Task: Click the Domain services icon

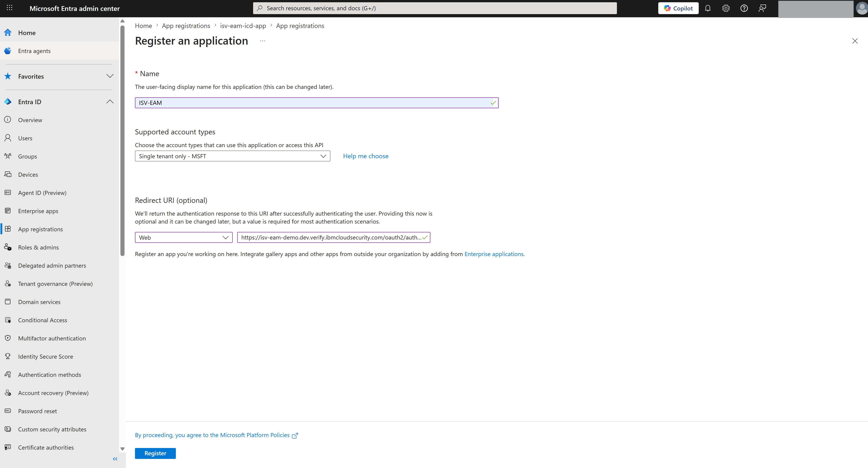Action: (x=8, y=302)
